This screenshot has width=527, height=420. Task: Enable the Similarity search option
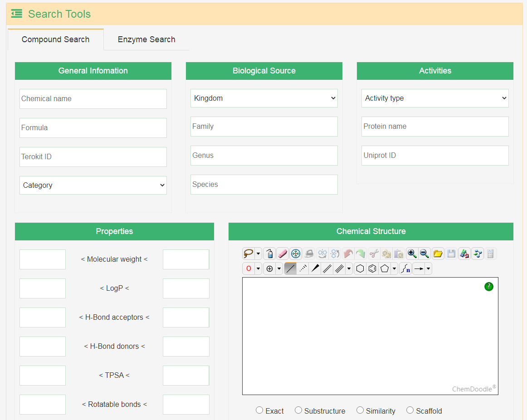coord(360,410)
